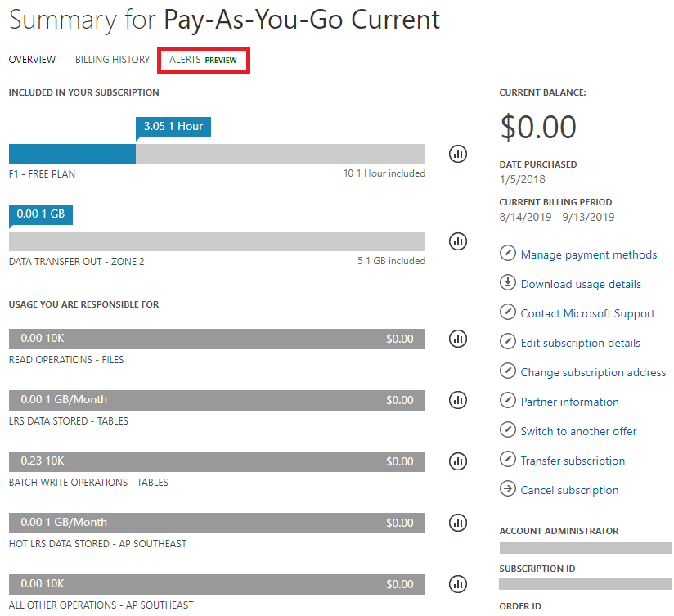Open Transfer subscription link
This screenshot has width=674, height=616.
click(573, 461)
